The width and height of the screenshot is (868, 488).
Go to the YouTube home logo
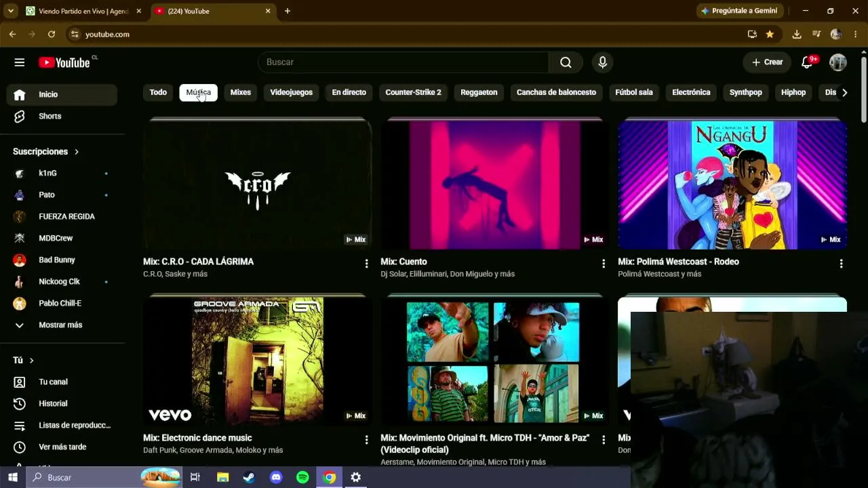coord(64,62)
